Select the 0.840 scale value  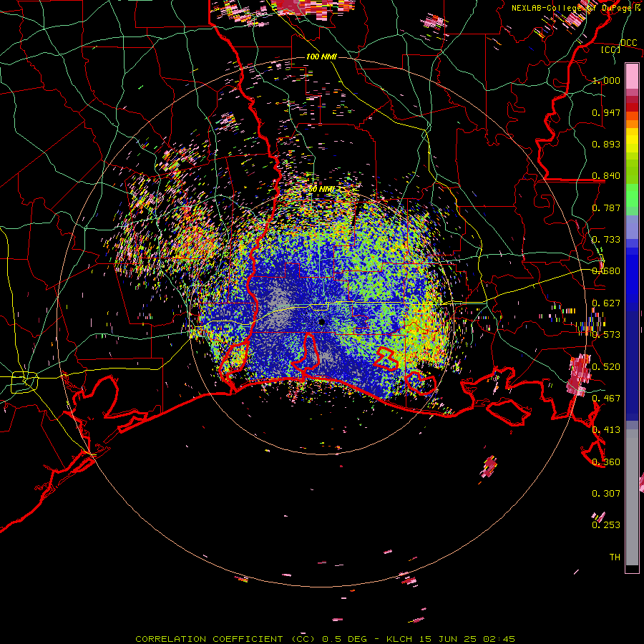tap(606, 176)
